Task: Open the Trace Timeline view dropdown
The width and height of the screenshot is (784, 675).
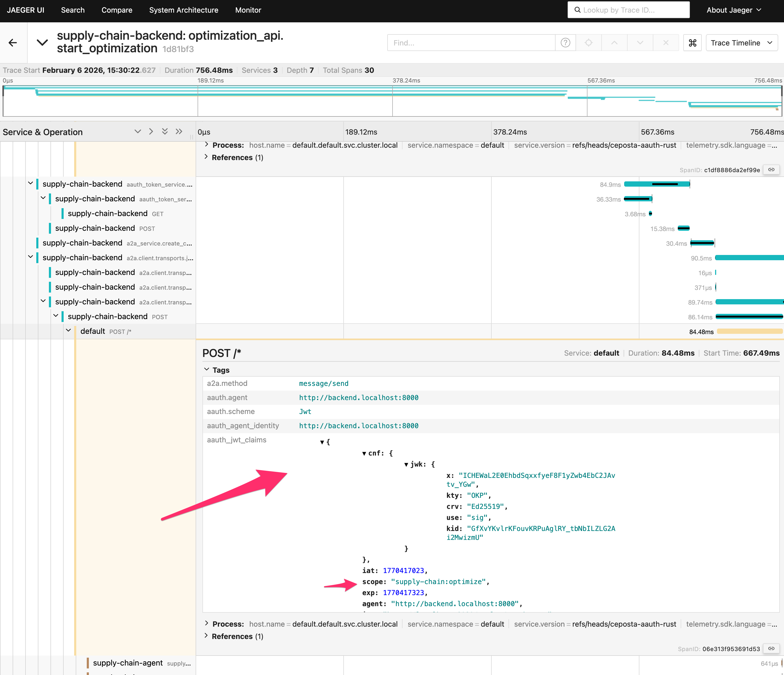Action: (x=741, y=43)
